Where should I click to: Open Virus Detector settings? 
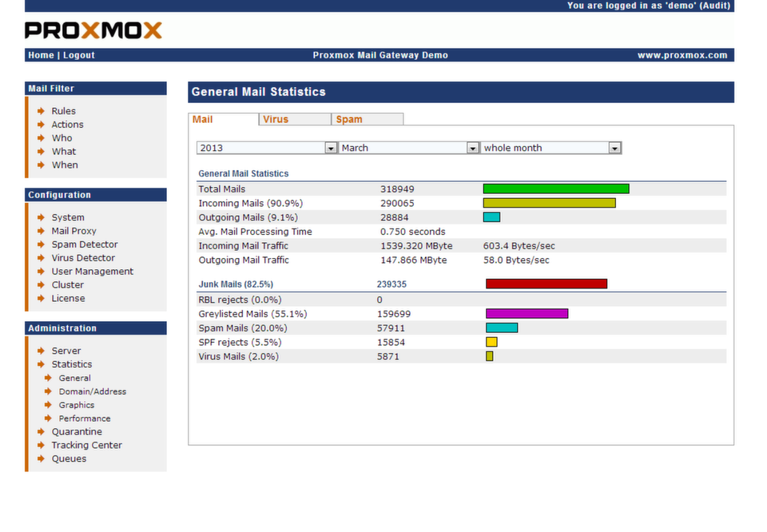(83, 258)
